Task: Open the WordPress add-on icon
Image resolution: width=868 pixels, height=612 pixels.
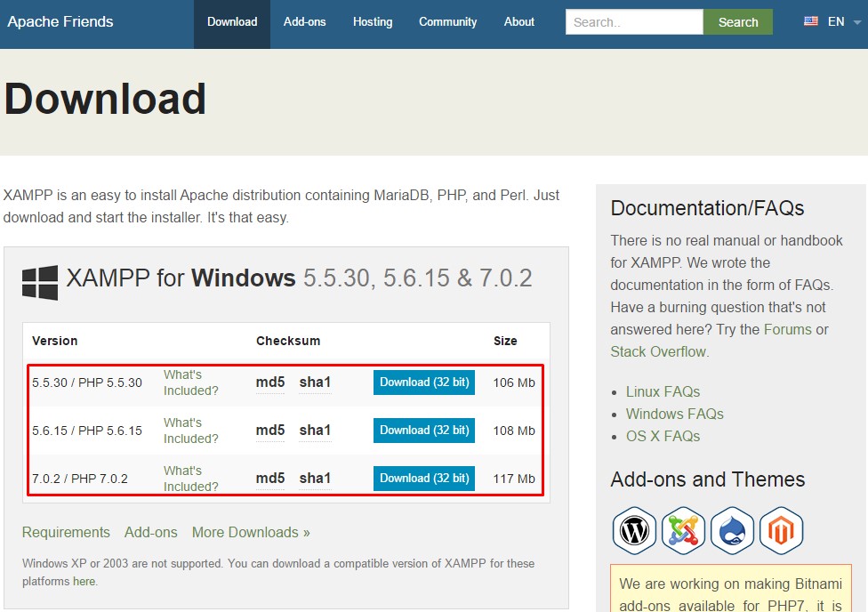Action: coord(634,530)
